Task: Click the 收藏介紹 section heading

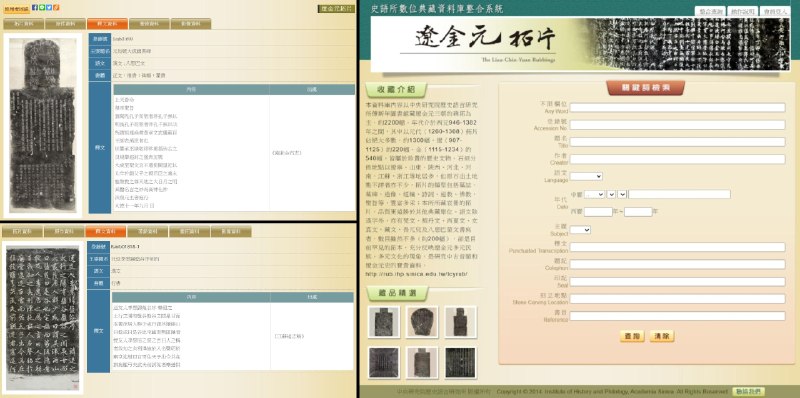Action: tap(396, 90)
